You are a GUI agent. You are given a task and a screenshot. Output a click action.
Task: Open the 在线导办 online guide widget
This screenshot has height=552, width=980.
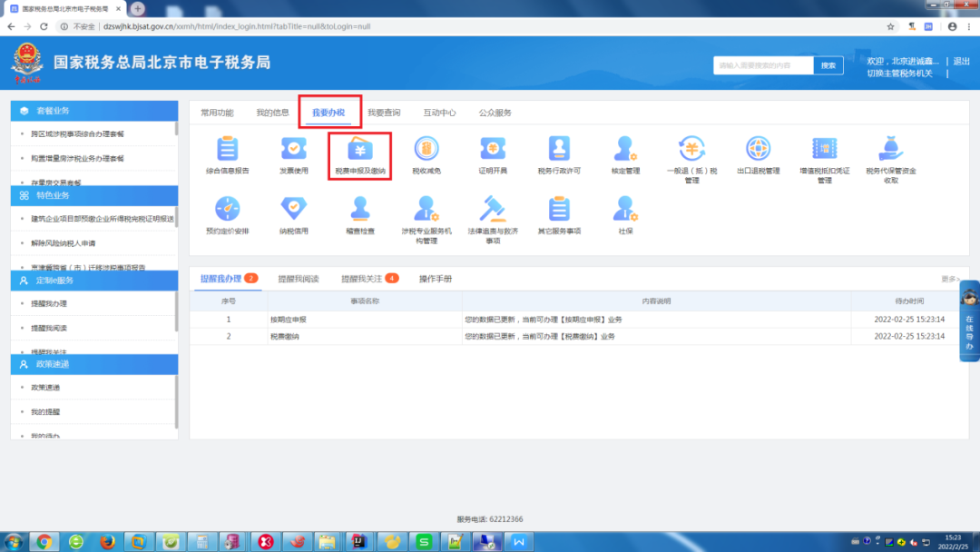(x=969, y=322)
